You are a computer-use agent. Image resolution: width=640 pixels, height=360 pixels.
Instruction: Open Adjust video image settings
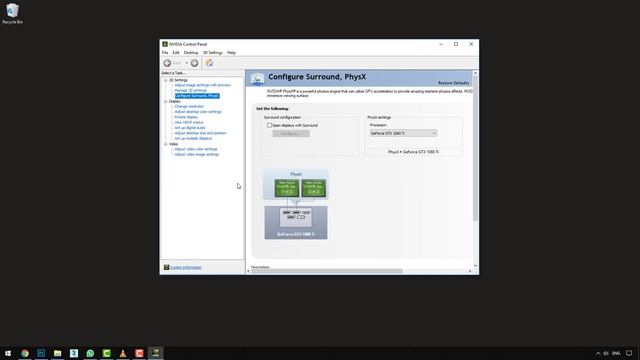coord(197,154)
